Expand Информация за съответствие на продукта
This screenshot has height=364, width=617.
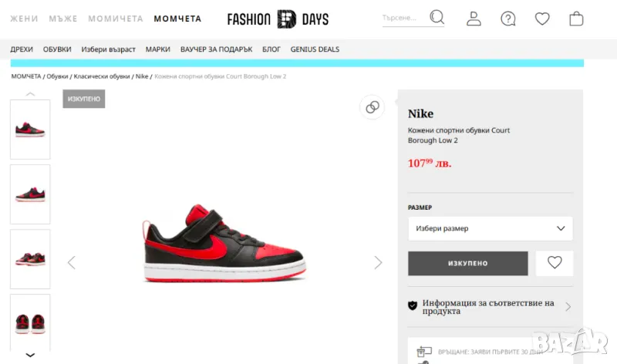click(490, 307)
